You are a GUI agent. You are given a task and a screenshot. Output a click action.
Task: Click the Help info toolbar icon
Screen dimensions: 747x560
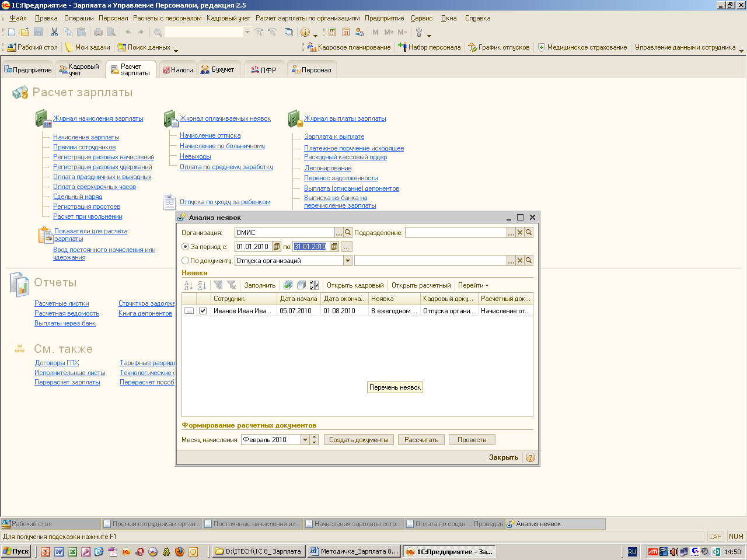pyautogui.click(x=305, y=32)
